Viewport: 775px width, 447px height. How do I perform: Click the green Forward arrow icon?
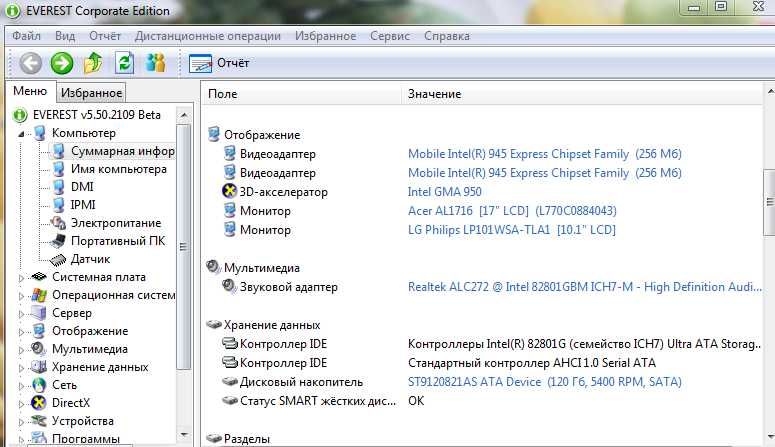coord(62,63)
